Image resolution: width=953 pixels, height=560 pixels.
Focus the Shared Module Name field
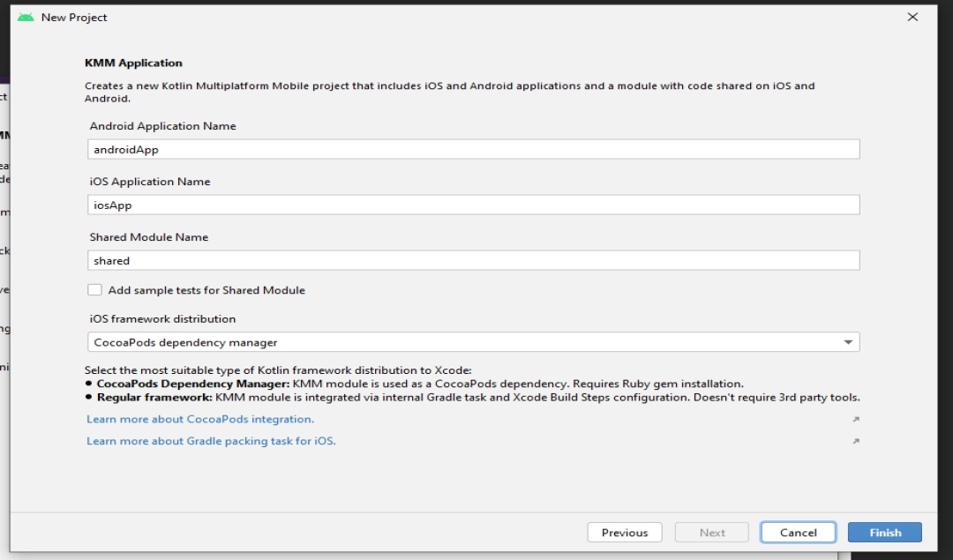coord(474,260)
